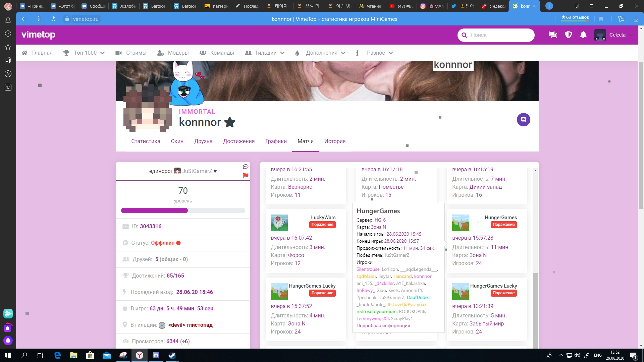
Task: Bookmark this page with the bookmark icon
Action: 601,19
